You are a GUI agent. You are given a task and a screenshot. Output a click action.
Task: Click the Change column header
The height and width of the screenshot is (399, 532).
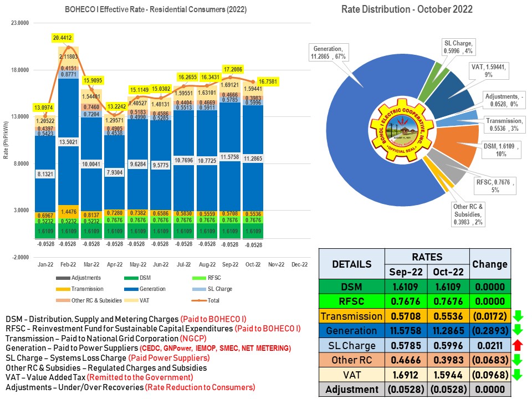pos(490,264)
